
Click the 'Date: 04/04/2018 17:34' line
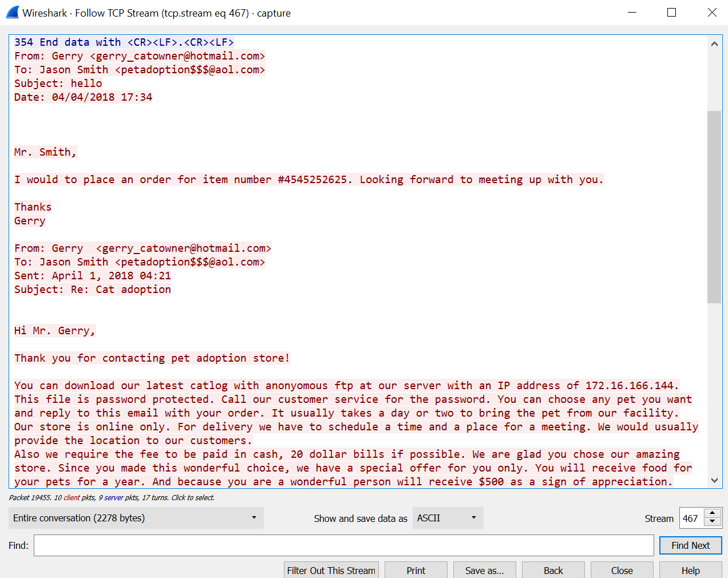click(x=84, y=97)
